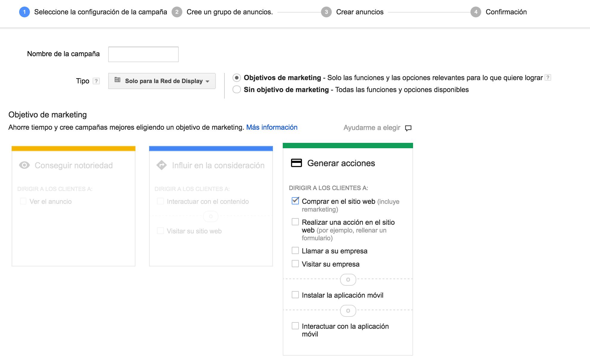Screen dimensions: 590x364
Task: Go to Cree un grupo de anuncios step
Action: coord(230,12)
